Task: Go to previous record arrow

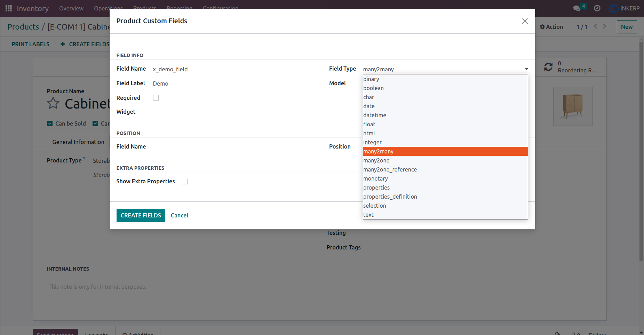Action: pos(595,26)
